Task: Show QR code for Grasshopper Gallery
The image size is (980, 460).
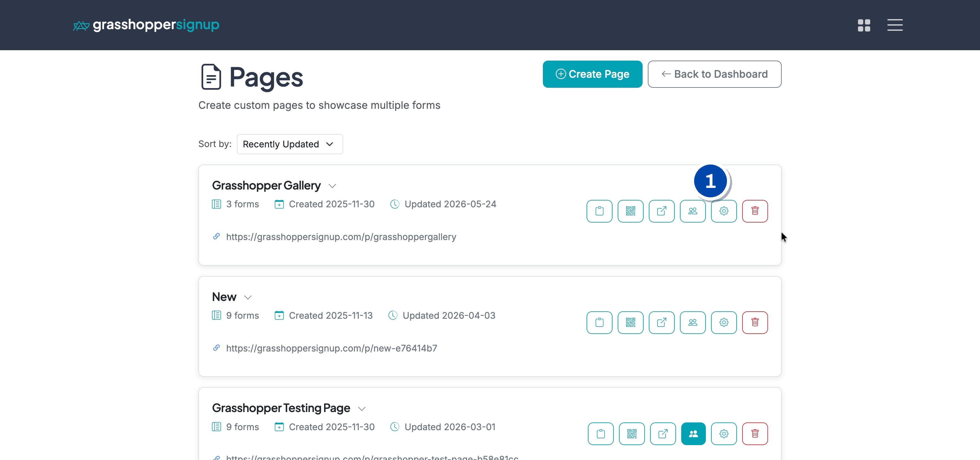Action: [630, 211]
